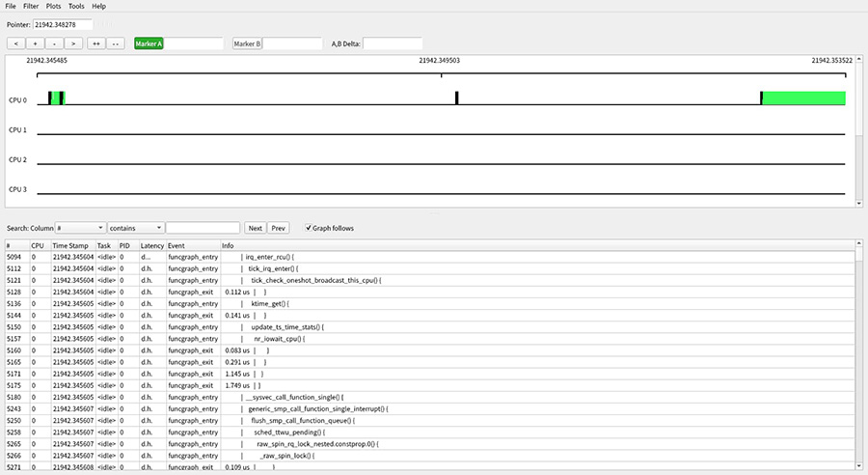Click the quick zoom in '++' button
The image size is (868, 475).
tap(95, 43)
